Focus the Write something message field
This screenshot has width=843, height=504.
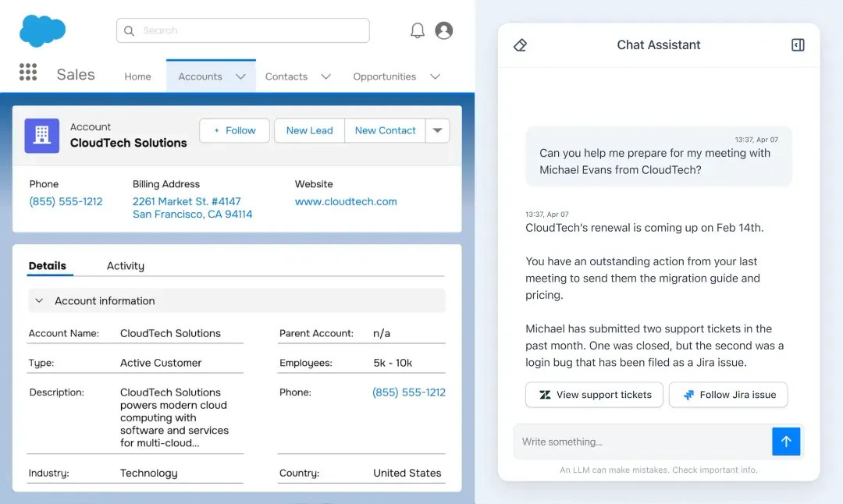coord(642,442)
